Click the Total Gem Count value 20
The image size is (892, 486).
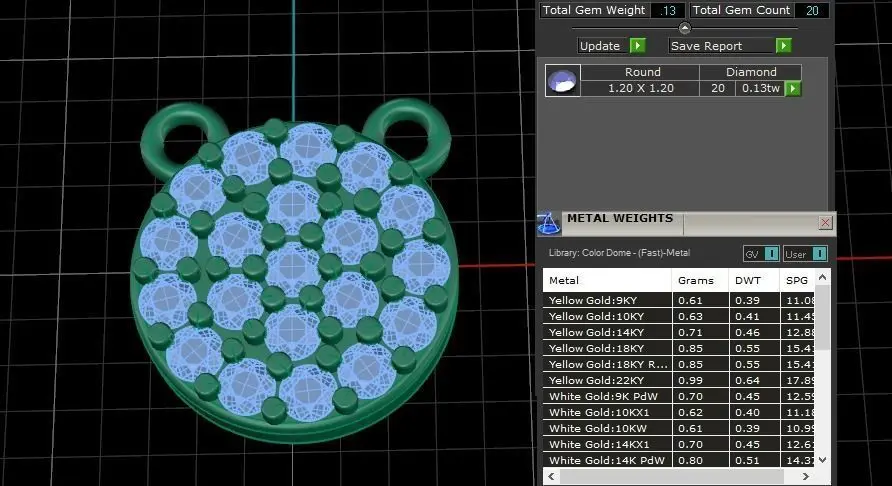pos(812,10)
